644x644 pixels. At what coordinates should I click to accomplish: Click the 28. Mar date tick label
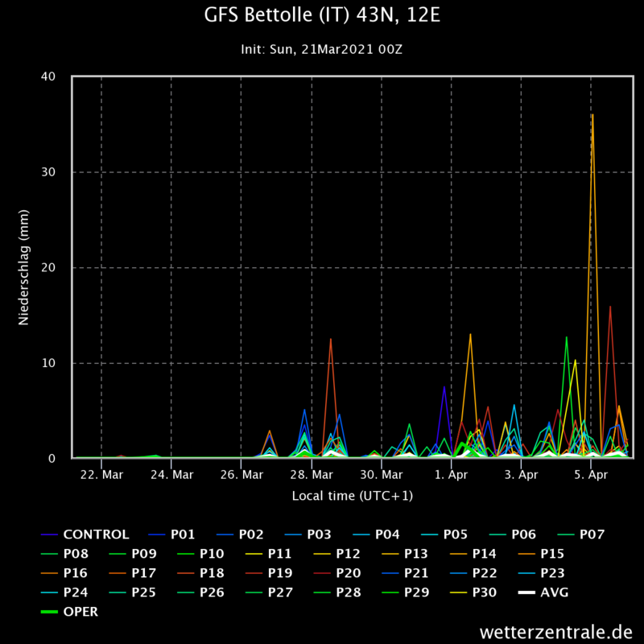(312, 475)
